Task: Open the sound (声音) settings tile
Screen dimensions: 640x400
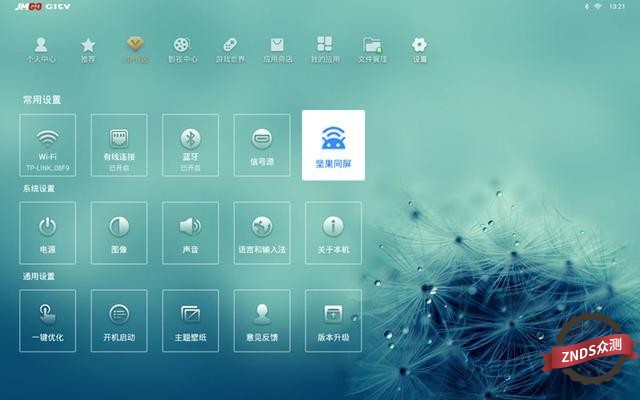Action: point(190,233)
